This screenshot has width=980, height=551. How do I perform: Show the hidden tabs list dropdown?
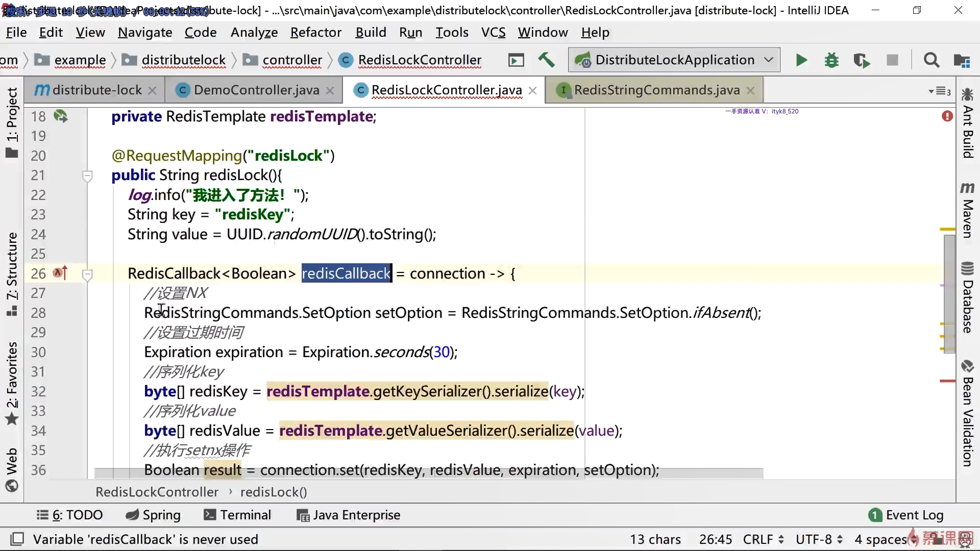[940, 91]
